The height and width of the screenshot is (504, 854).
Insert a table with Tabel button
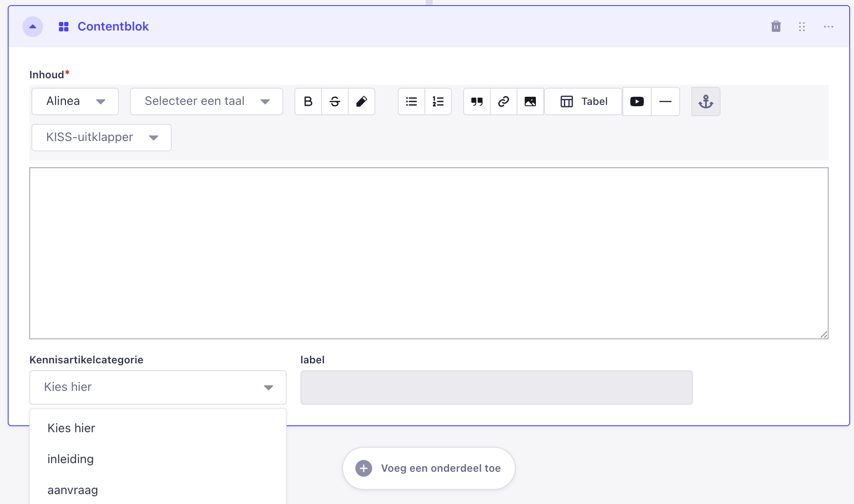584,101
